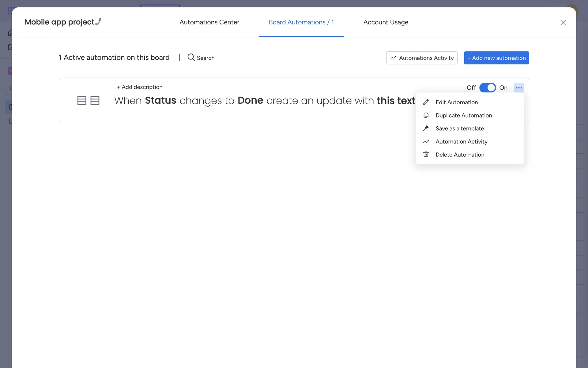The height and width of the screenshot is (368, 588).
Task: Switch to the Automations Center tab
Action: [x=209, y=22]
